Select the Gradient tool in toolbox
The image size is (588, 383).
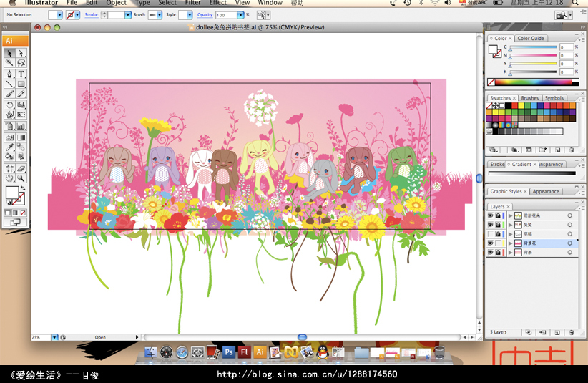click(x=21, y=137)
